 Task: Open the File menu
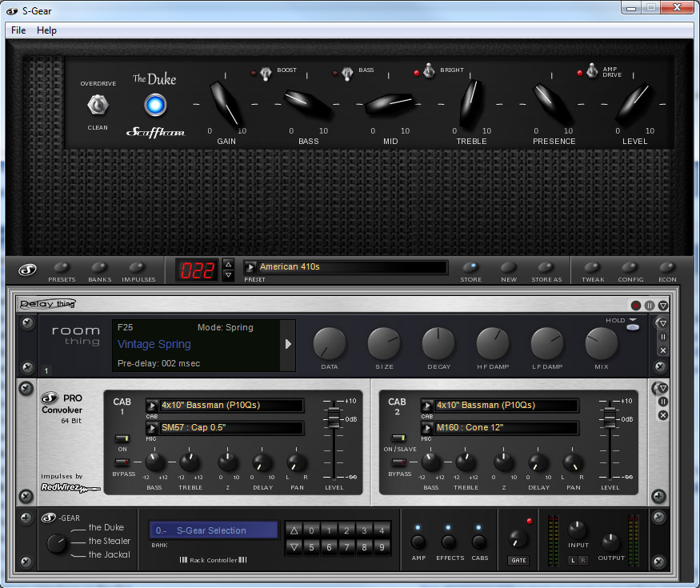click(18, 30)
